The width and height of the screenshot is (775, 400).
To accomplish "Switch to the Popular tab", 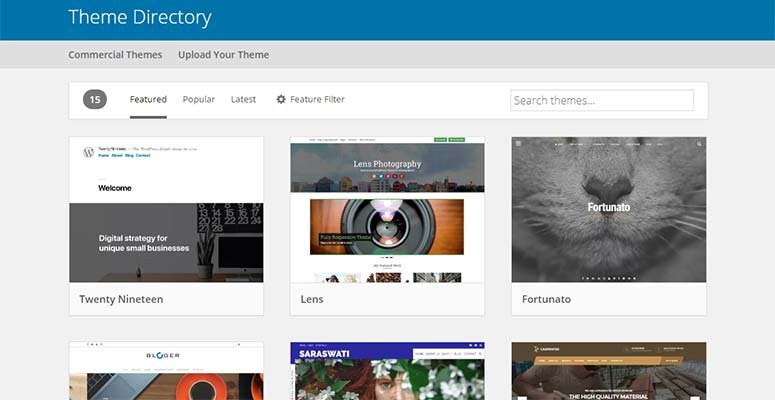I will 199,99.
